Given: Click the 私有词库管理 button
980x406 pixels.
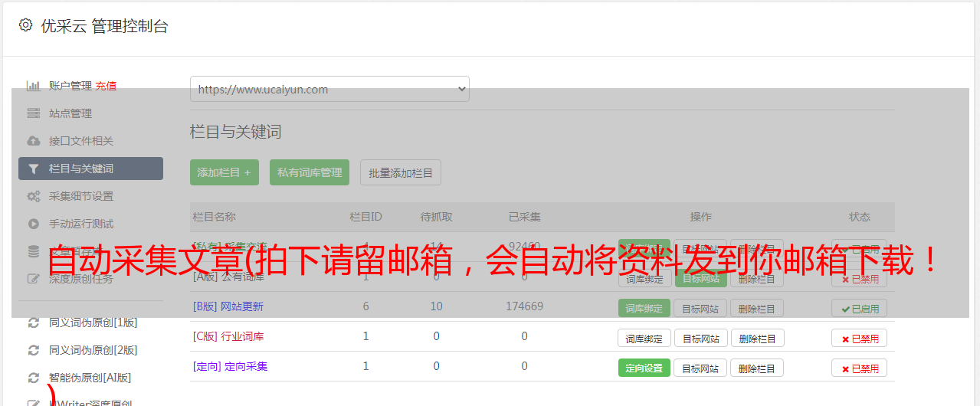Looking at the screenshot, I should tap(310, 172).
